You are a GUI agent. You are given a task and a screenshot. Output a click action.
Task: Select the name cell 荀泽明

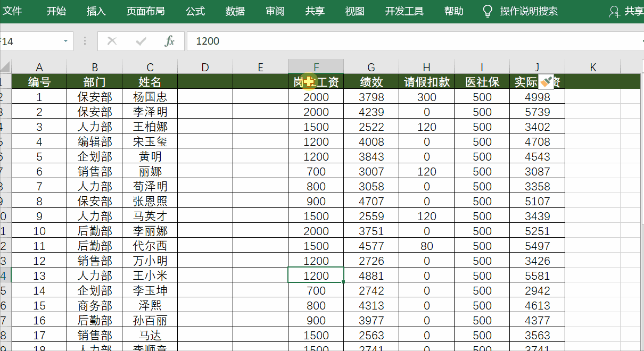[x=150, y=186]
